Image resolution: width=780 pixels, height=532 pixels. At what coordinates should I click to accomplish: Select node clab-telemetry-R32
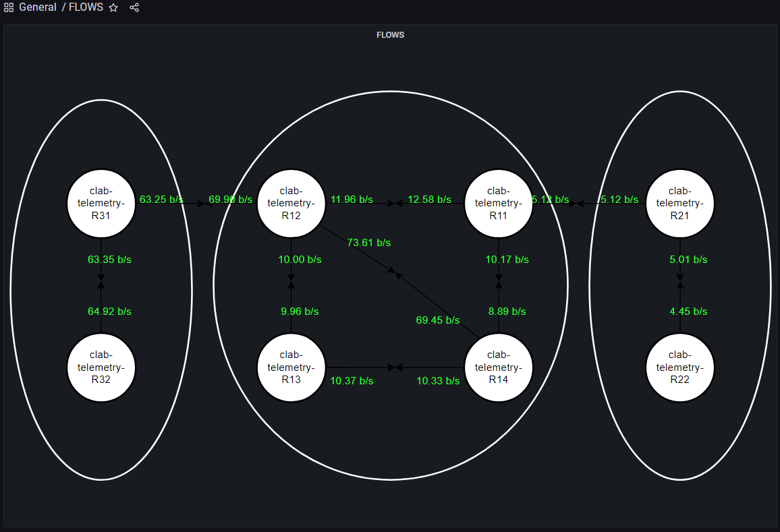tap(101, 367)
